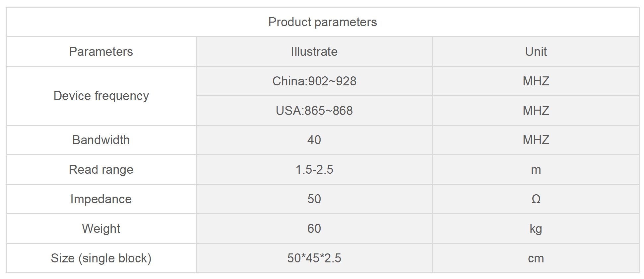Select the 1.5-2.5 read range value
Screen dimensions: 644x279
pyautogui.click(x=314, y=169)
